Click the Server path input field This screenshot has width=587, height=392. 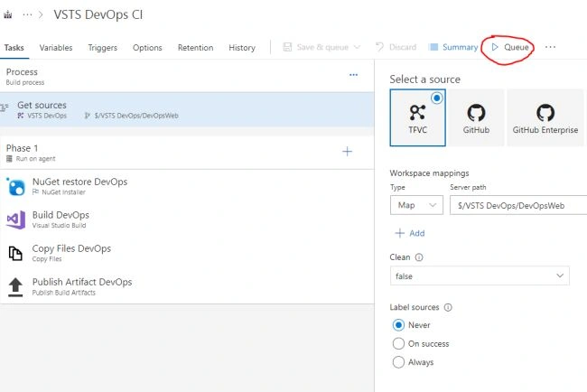coord(518,205)
